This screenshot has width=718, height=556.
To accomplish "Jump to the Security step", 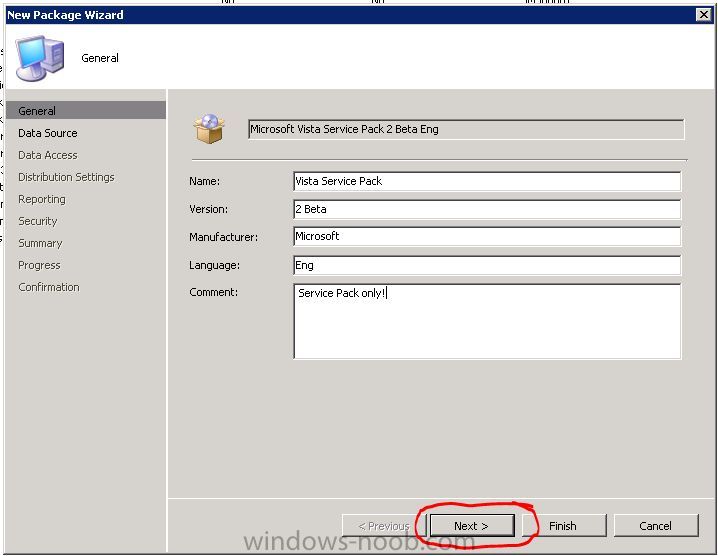I will tap(38, 221).
